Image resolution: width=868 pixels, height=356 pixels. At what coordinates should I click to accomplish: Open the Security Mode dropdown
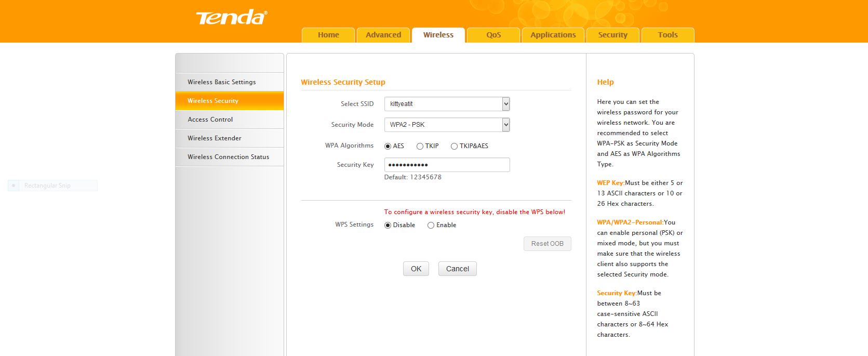point(447,125)
